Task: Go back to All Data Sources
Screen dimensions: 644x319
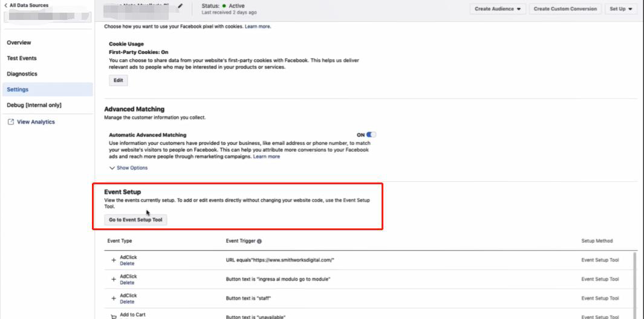Action: point(26,5)
